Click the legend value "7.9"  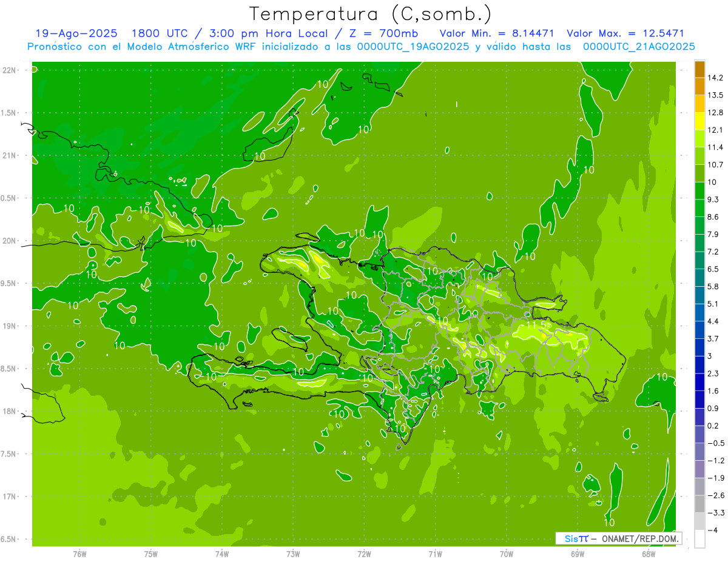[713, 234]
